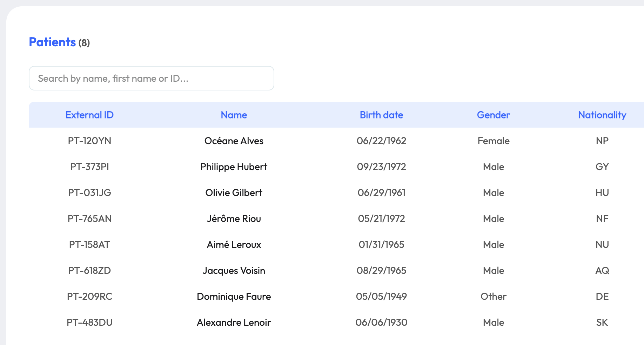Screen dimensions: 644x345
Task: Open patient Philippe Hubert
Action: coord(234,167)
